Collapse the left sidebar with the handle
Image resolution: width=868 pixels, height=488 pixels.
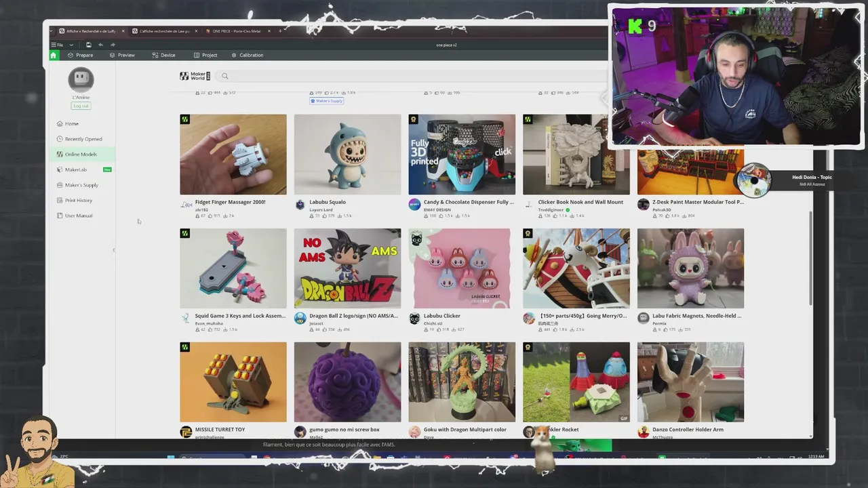pyautogui.click(x=113, y=250)
